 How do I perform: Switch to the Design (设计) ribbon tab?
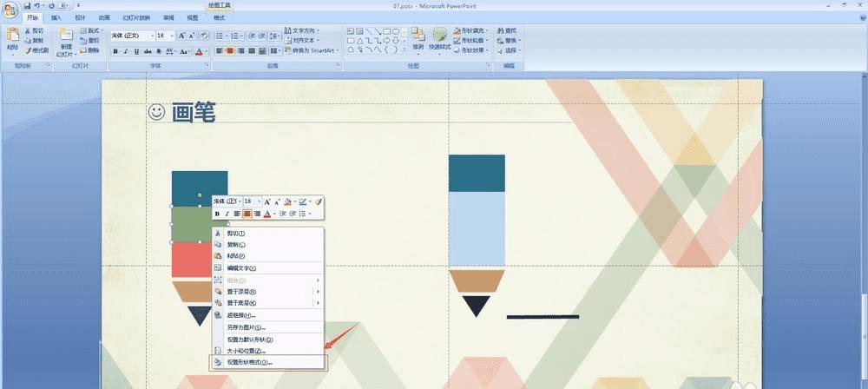pos(80,17)
